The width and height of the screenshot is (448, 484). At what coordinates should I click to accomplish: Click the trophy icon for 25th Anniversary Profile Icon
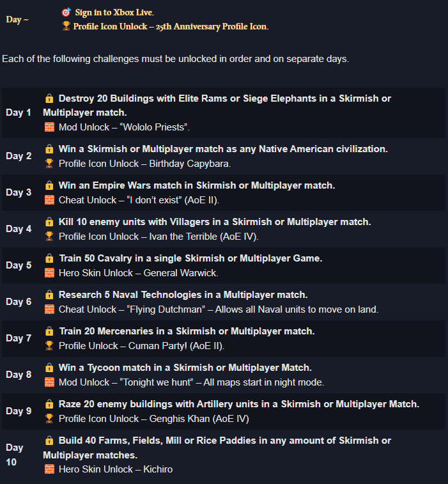(x=66, y=26)
